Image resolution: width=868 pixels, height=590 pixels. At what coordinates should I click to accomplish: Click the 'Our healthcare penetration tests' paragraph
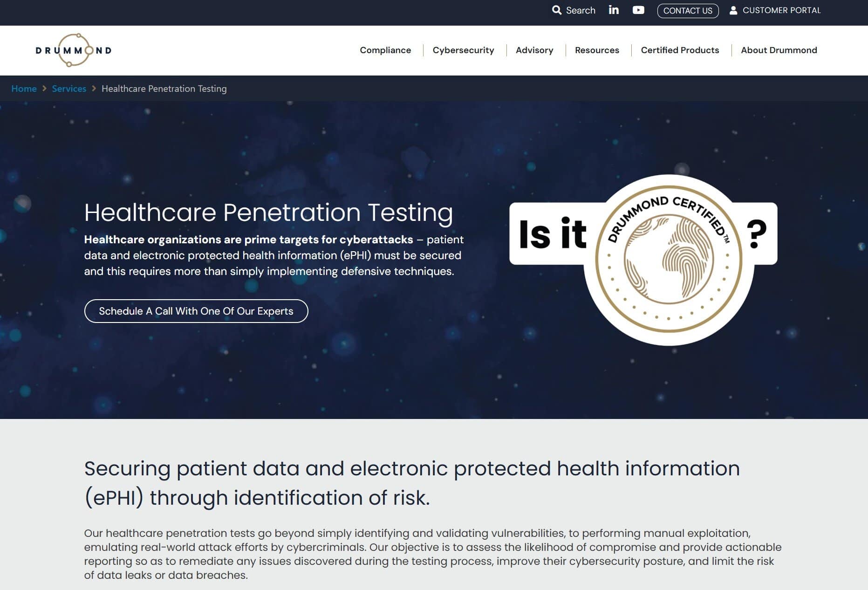pyautogui.click(x=433, y=554)
